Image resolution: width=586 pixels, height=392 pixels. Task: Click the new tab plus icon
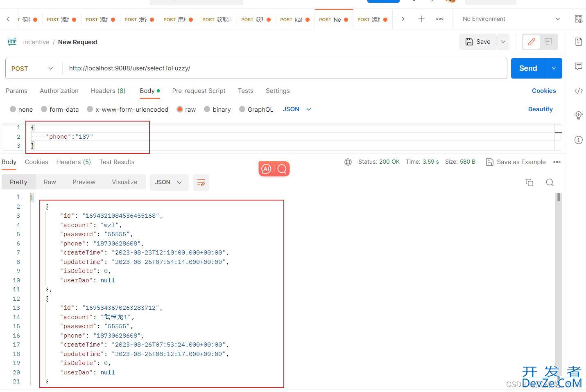click(421, 19)
